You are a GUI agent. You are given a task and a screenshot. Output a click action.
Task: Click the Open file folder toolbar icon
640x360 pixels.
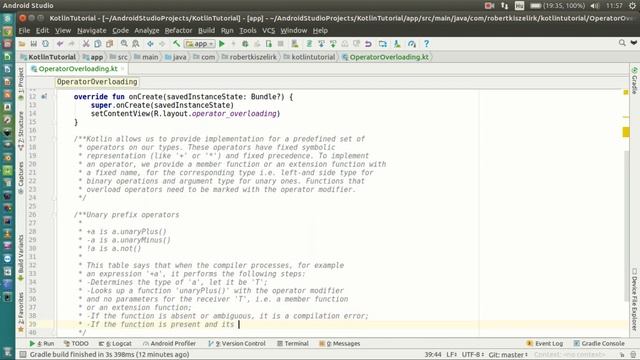click(x=22, y=44)
